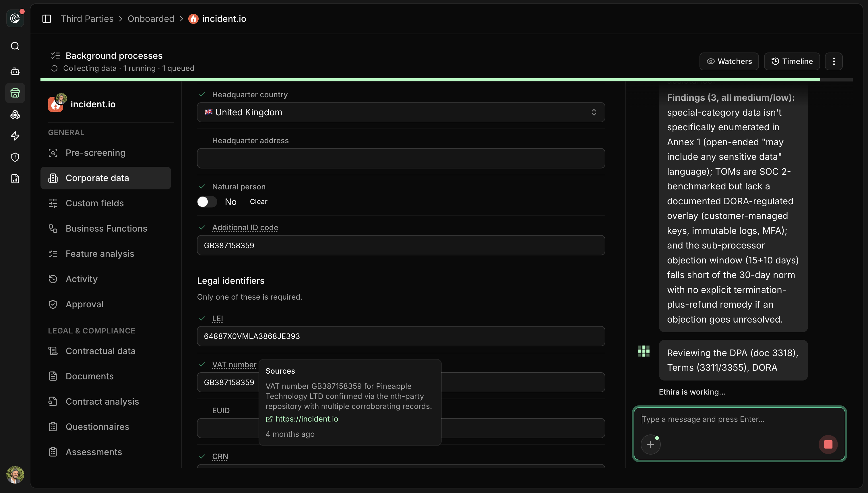Click the plus attachment button in chat
The height and width of the screenshot is (493, 868).
tap(650, 444)
